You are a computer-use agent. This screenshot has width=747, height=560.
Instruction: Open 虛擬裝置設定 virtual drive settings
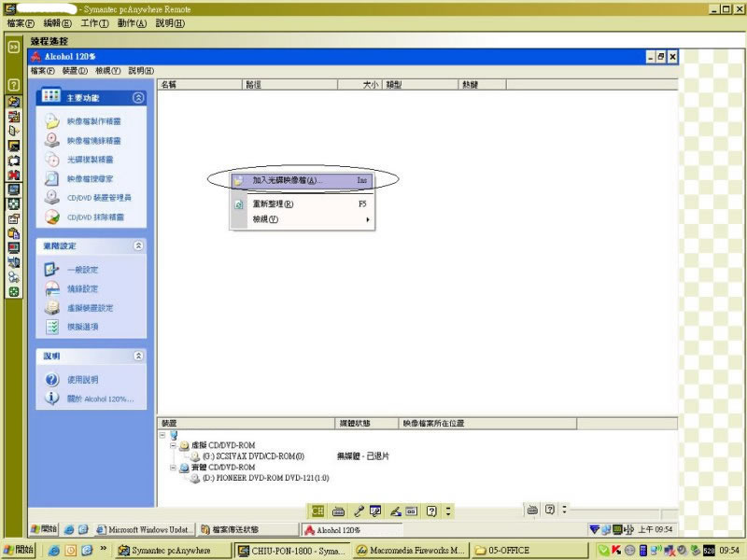point(90,308)
